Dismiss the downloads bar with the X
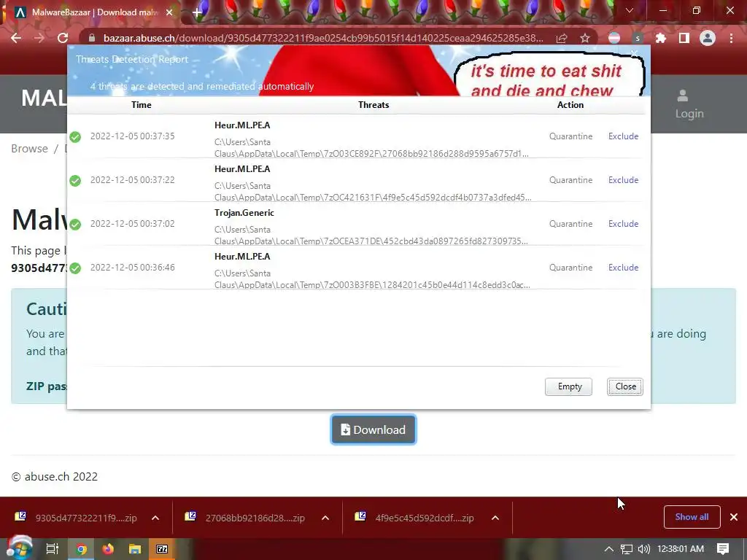This screenshot has width=747, height=560. [734, 517]
